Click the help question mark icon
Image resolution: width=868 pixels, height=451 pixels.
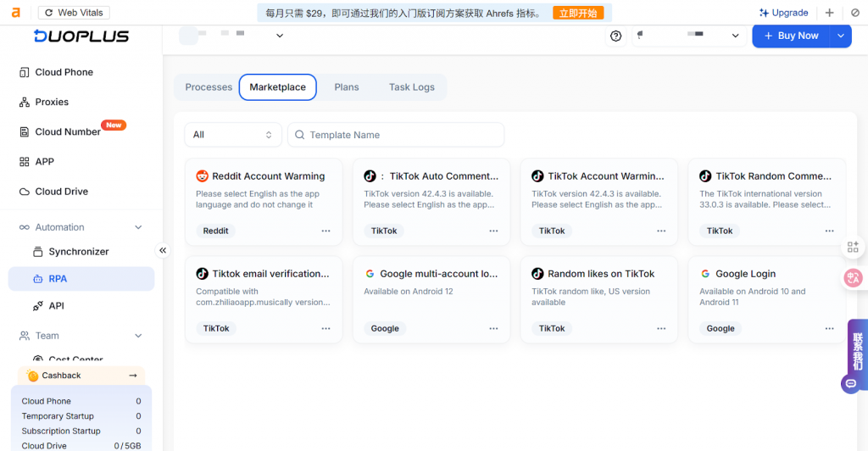click(x=615, y=36)
